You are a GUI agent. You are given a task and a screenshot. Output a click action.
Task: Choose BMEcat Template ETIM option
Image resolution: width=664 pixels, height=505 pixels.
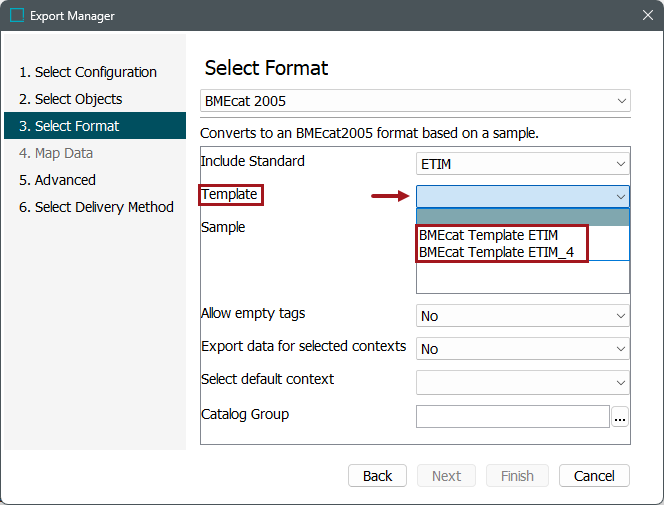pyautogui.click(x=488, y=236)
